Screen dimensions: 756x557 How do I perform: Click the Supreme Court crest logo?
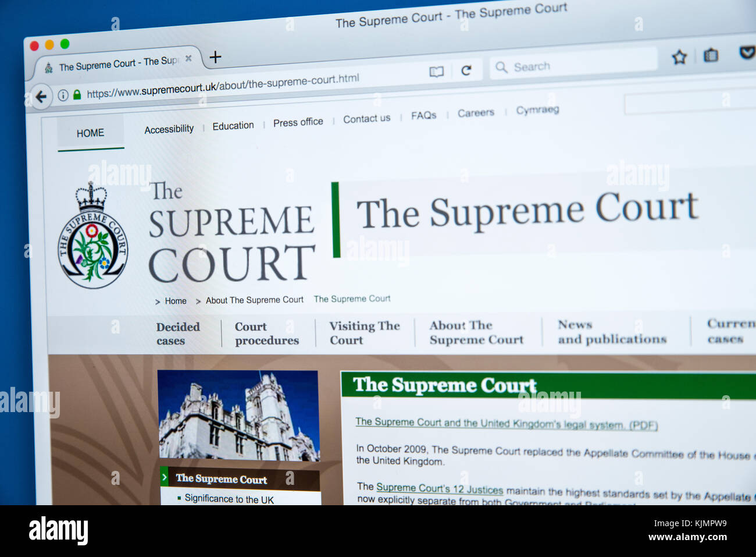[x=92, y=235]
